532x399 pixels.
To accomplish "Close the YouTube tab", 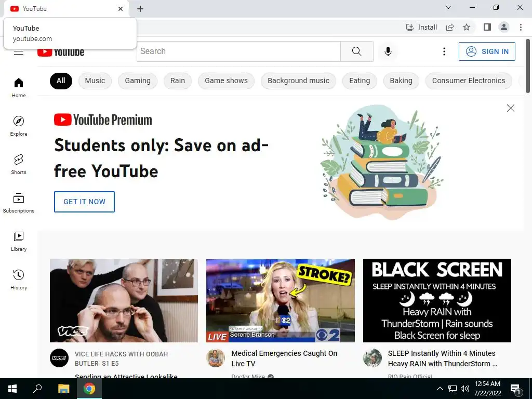I will 121,9.
